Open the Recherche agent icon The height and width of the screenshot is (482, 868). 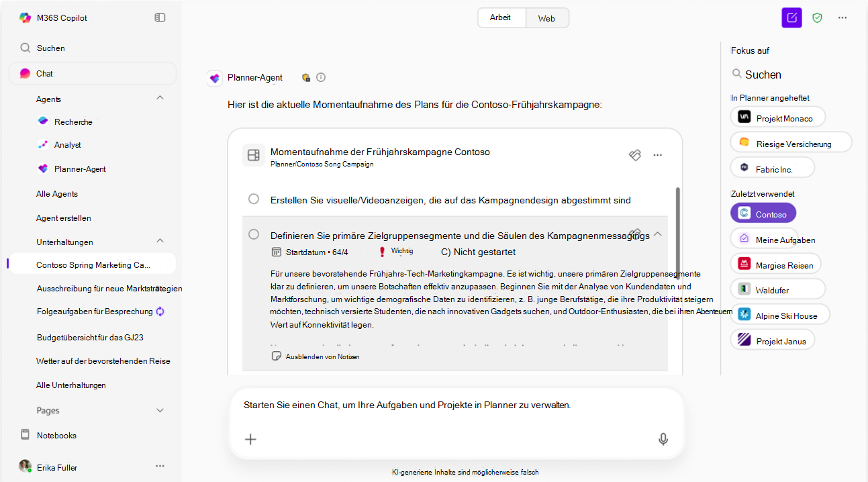click(x=43, y=122)
